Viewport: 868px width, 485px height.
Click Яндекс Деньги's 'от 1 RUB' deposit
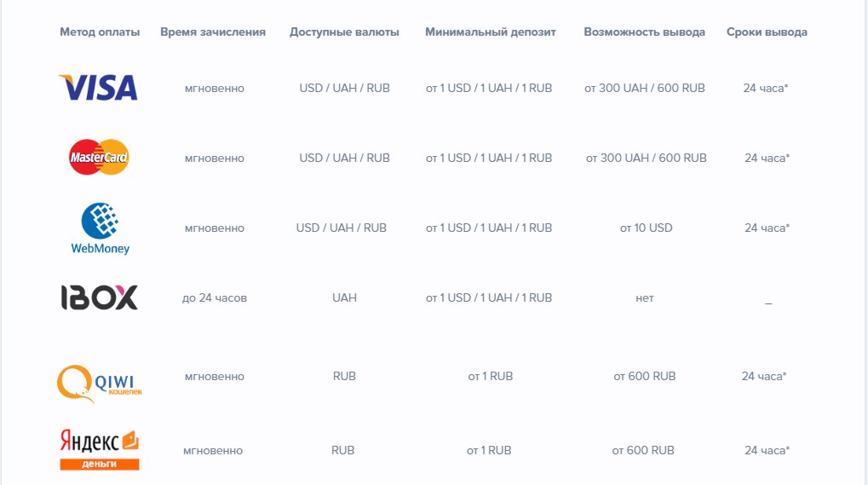[x=489, y=450]
